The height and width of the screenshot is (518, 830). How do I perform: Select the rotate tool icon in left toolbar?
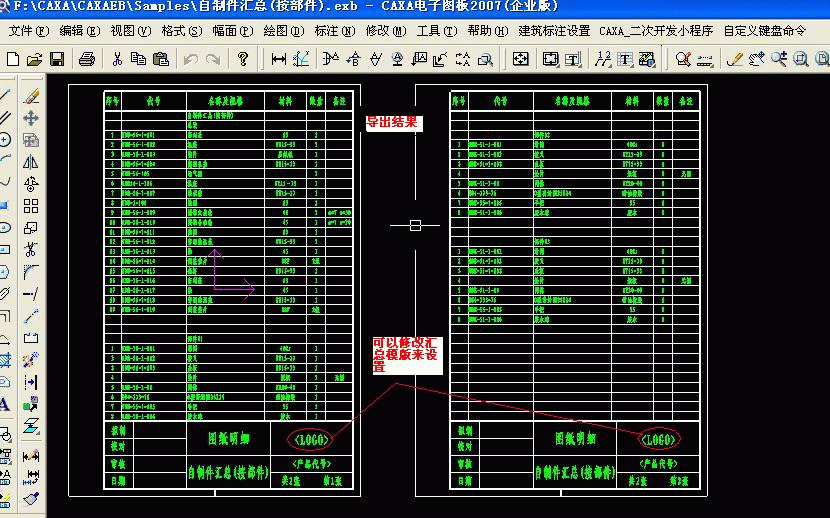[x=31, y=184]
